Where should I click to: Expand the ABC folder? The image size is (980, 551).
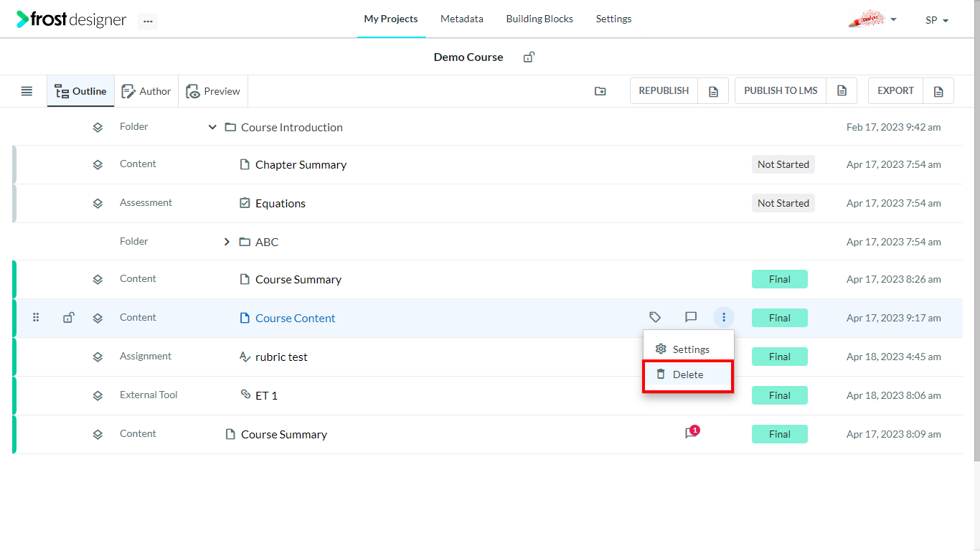tap(227, 242)
